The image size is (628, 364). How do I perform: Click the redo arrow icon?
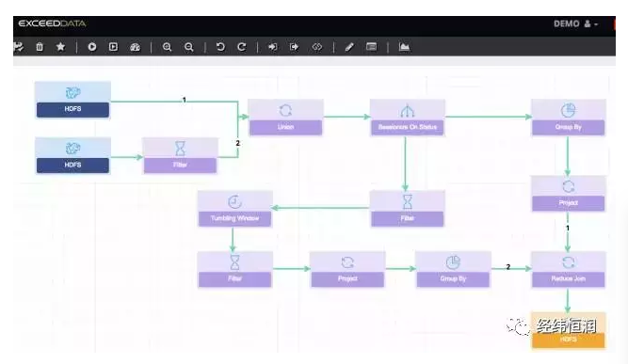coord(242,47)
